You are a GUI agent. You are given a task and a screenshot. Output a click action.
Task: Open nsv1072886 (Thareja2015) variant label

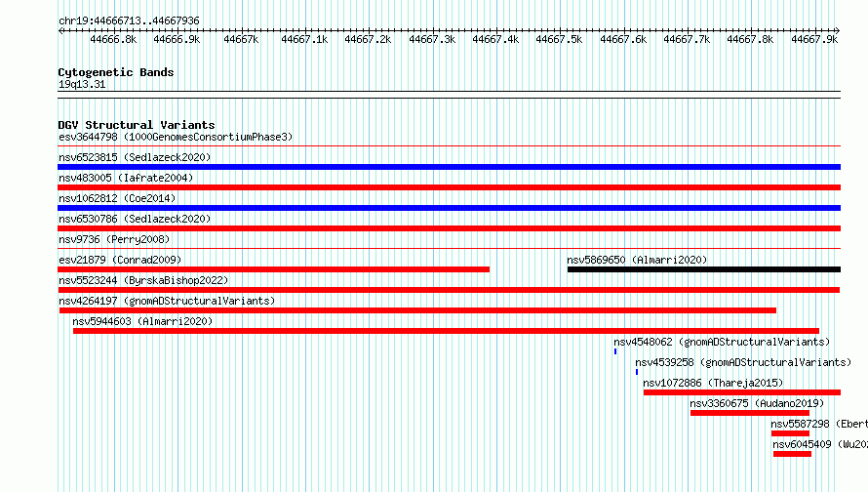(713, 383)
